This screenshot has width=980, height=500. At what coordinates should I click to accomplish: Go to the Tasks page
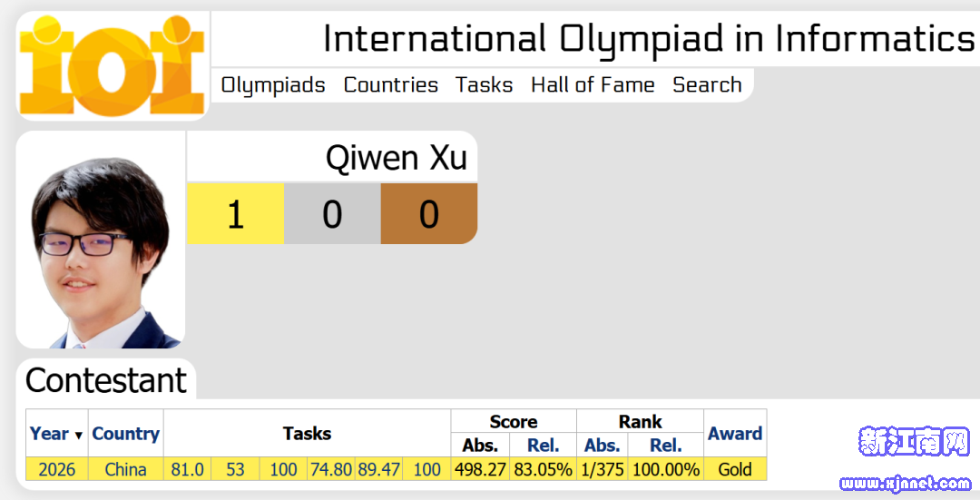484,85
